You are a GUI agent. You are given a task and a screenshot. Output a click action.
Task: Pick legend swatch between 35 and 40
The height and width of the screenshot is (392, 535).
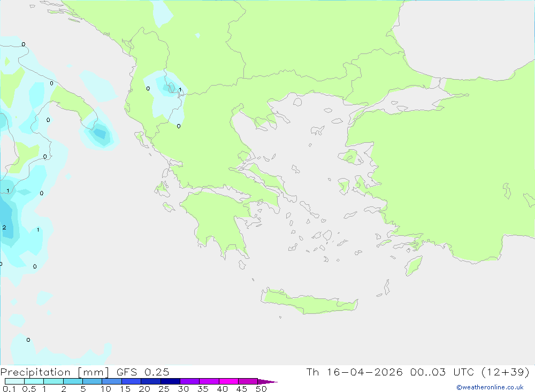click(209, 381)
